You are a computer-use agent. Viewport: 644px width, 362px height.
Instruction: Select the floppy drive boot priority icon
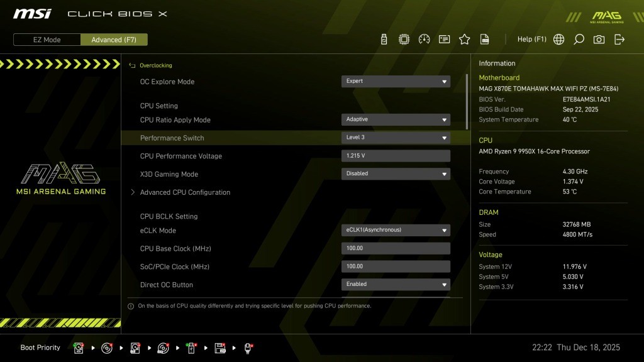(220, 348)
